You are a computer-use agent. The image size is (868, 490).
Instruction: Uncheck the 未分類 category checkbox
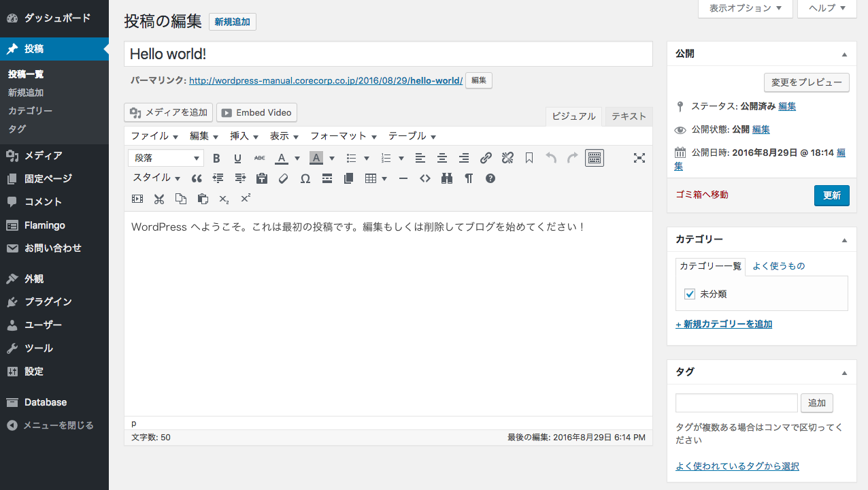(x=690, y=294)
